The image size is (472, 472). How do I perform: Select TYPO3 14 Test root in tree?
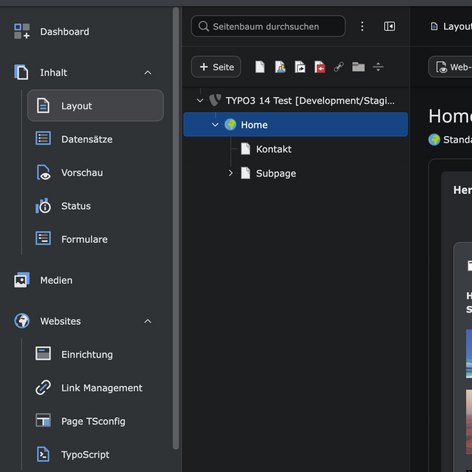(310, 100)
